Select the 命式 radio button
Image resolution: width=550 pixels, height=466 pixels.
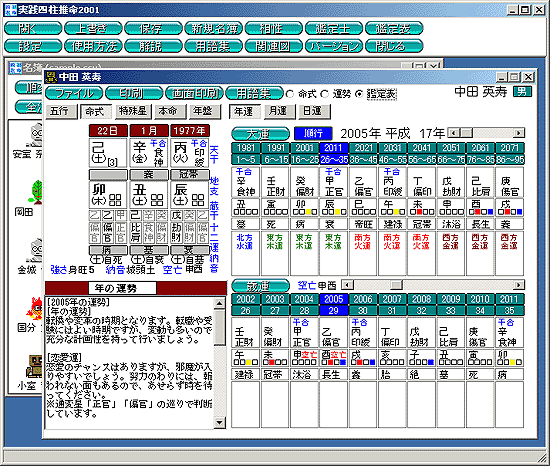pyautogui.click(x=290, y=94)
